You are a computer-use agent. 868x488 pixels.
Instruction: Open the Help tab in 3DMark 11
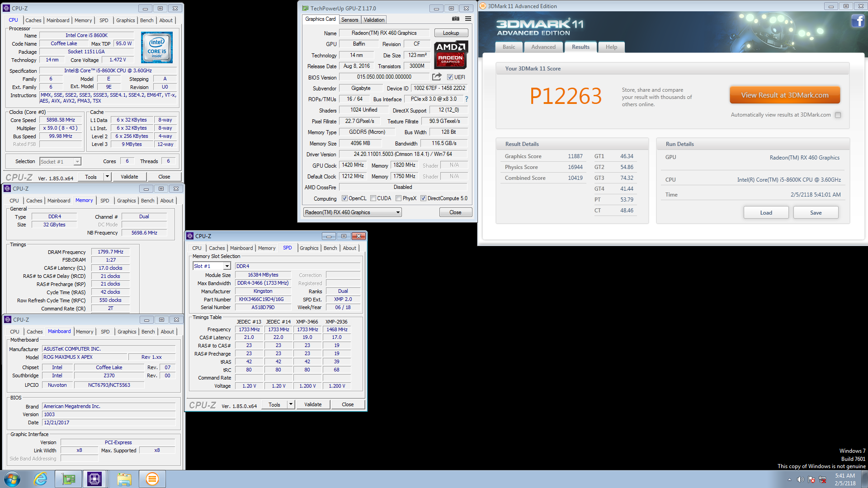611,47
